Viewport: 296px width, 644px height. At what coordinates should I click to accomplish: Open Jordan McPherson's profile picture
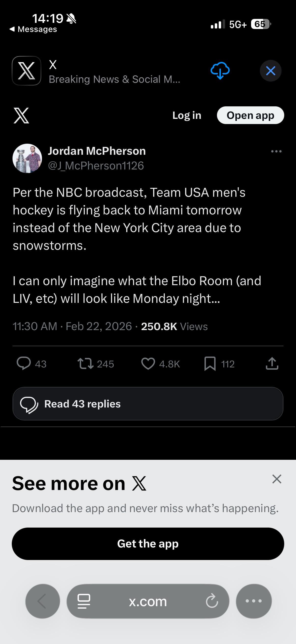(27, 158)
